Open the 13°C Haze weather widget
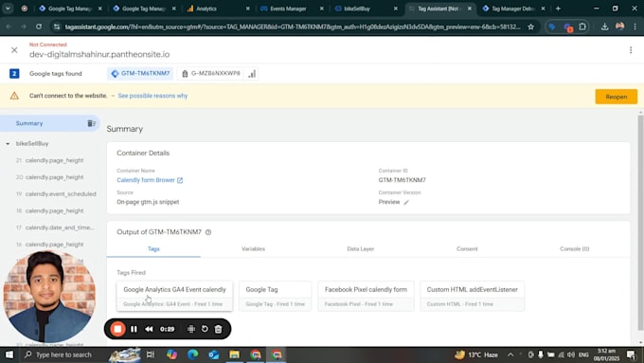 [476, 354]
